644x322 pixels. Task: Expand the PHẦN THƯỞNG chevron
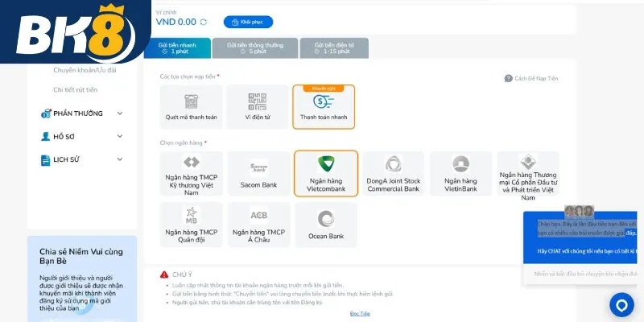pos(120,114)
